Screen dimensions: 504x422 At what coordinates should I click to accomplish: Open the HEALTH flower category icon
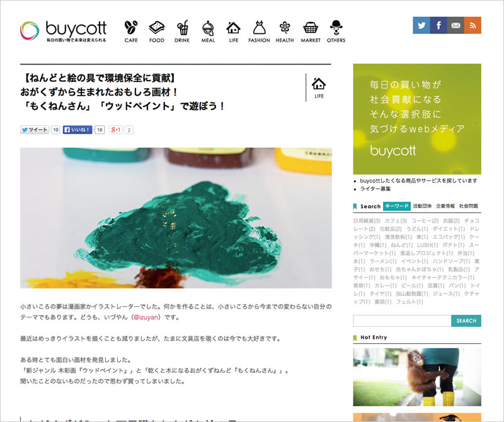(285, 31)
